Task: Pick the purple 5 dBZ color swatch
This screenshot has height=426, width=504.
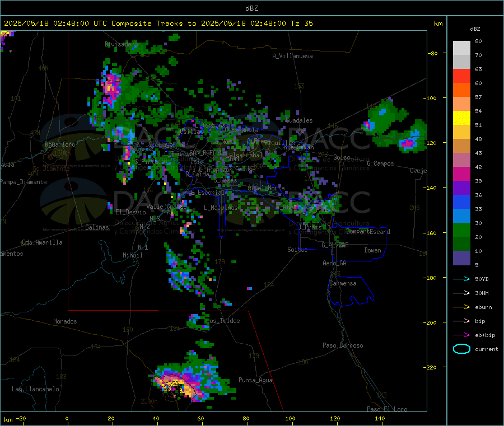Action: click(461, 258)
